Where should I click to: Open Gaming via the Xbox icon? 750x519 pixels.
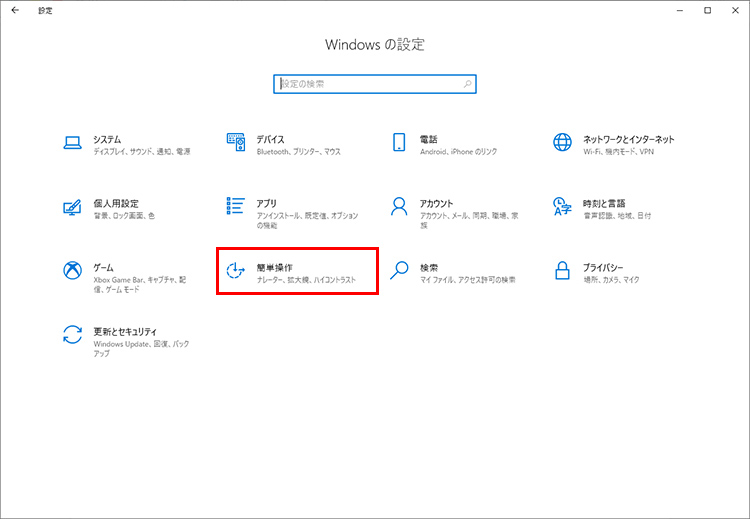coord(72,272)
